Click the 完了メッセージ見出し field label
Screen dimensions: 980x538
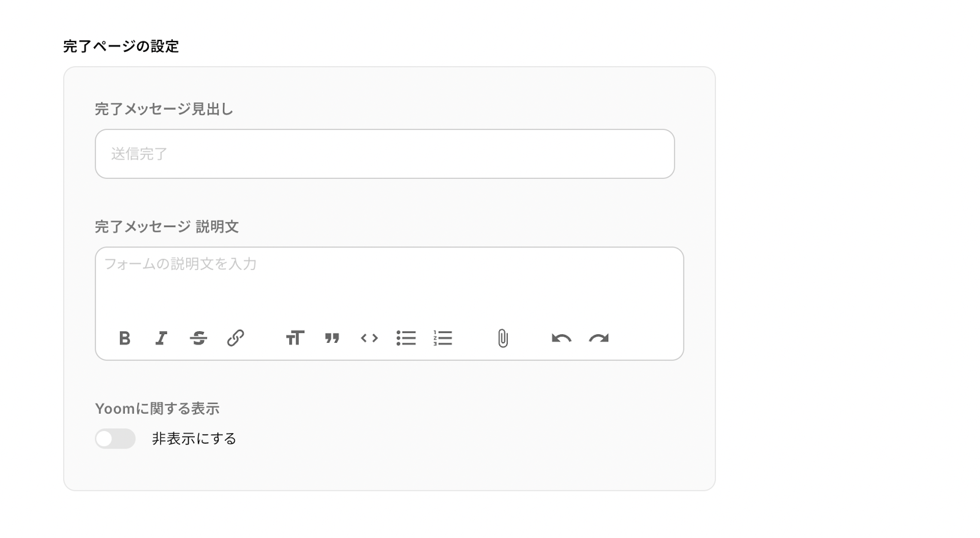coord(164,109)
